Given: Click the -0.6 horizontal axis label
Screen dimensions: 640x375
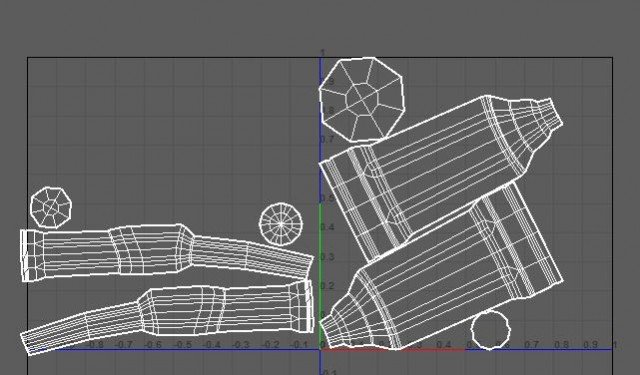Looking at the screenshot, I should [153, 345].
